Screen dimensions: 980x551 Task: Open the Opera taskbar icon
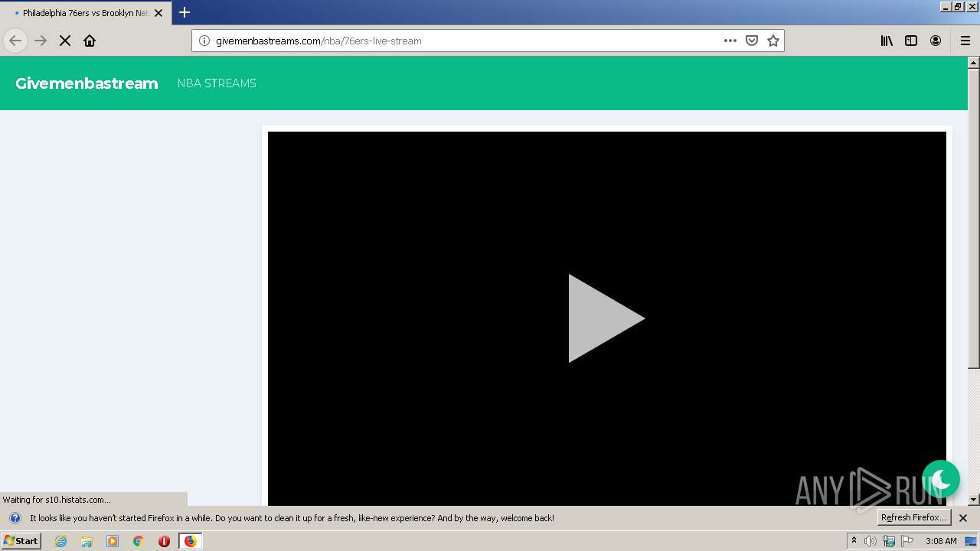tap(164, 541)
